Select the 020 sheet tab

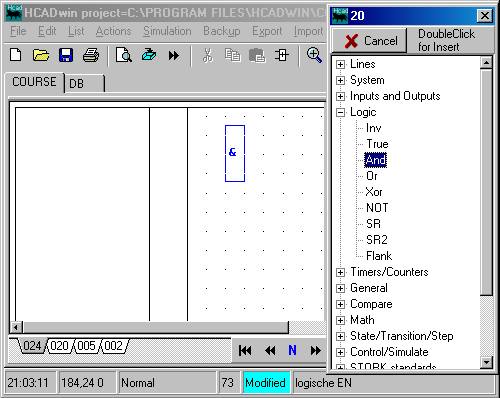coord(59,346)
